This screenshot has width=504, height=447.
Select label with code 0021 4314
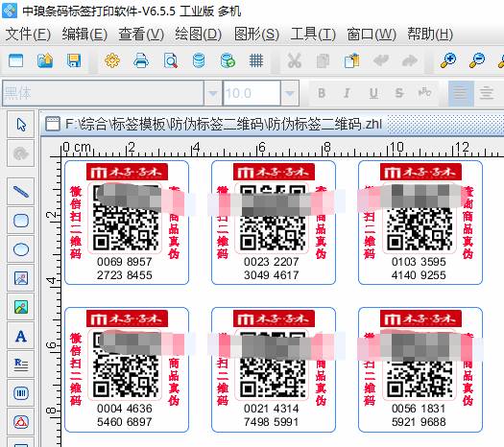(x=274, y=369)
